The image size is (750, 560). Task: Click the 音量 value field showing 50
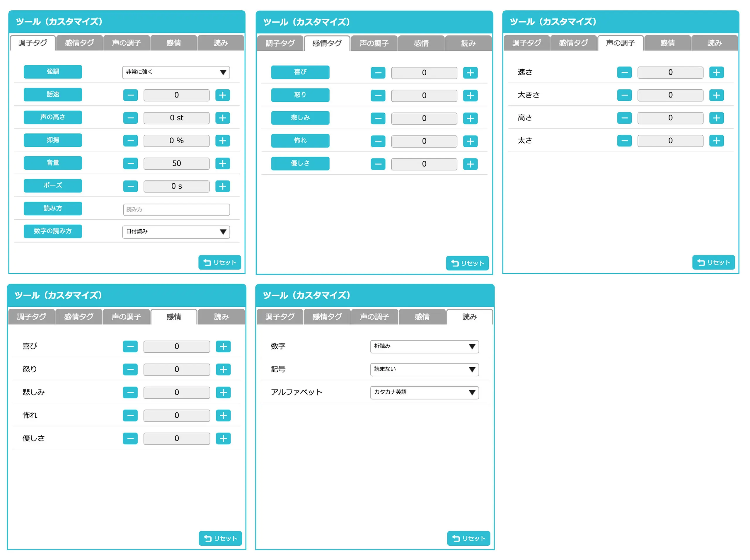[176, 163]
